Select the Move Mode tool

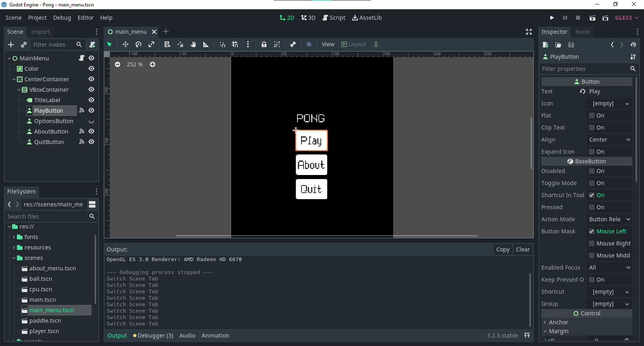[x=126, y=44]
